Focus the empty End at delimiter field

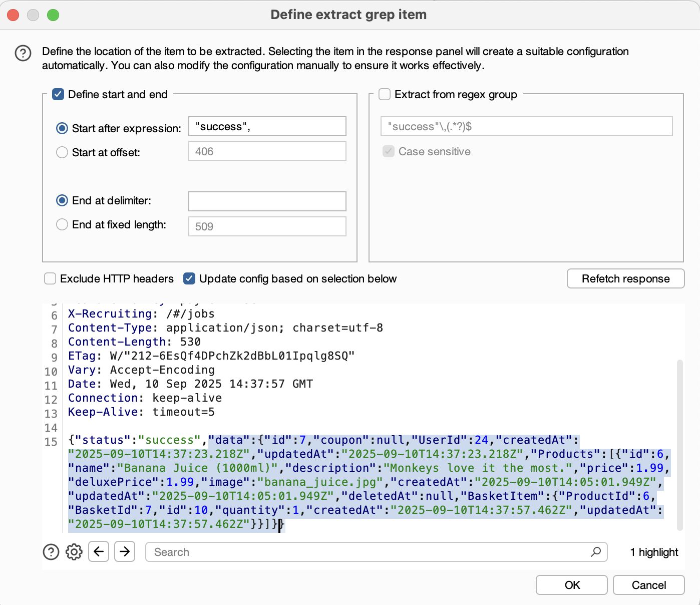click(x=267, y=201)
